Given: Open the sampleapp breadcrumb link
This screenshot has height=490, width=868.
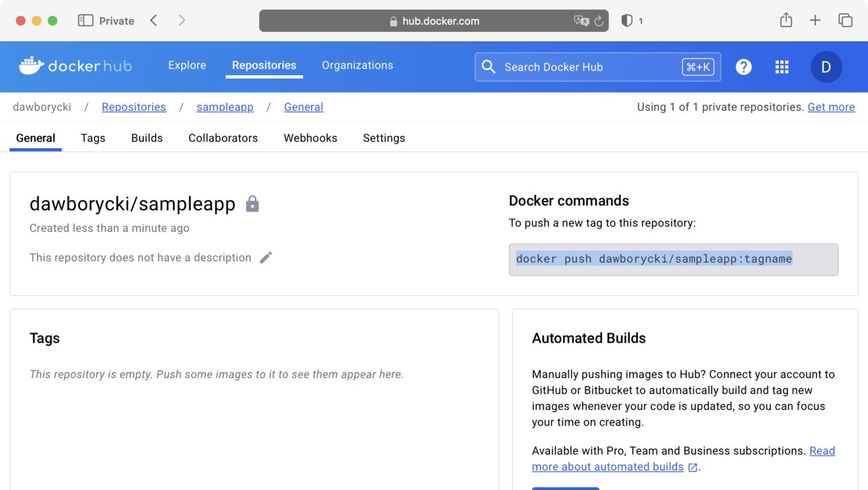Looking at the screenshot, I should [224, 107].
